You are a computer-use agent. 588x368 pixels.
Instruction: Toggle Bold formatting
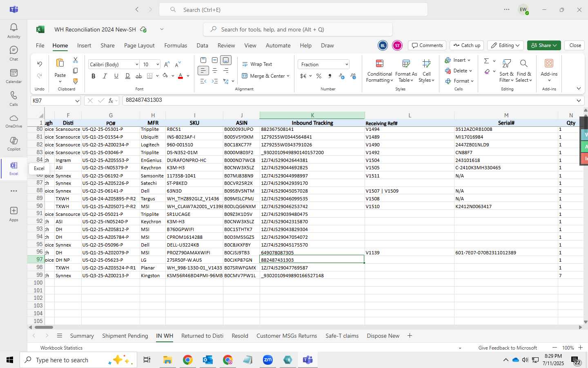point(94,76)
